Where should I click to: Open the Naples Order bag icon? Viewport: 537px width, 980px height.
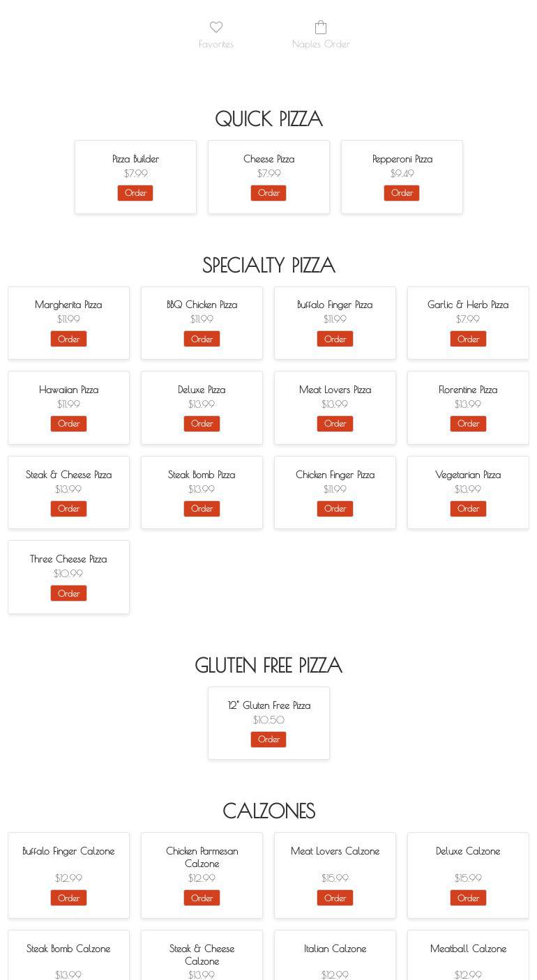pyautogui.click(x=321, y=27)
